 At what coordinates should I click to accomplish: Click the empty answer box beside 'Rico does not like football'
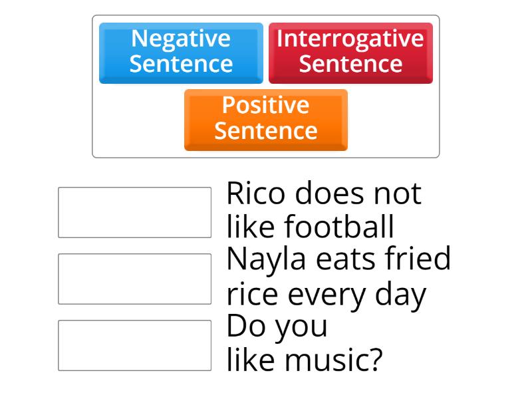(x=134, y=210)
